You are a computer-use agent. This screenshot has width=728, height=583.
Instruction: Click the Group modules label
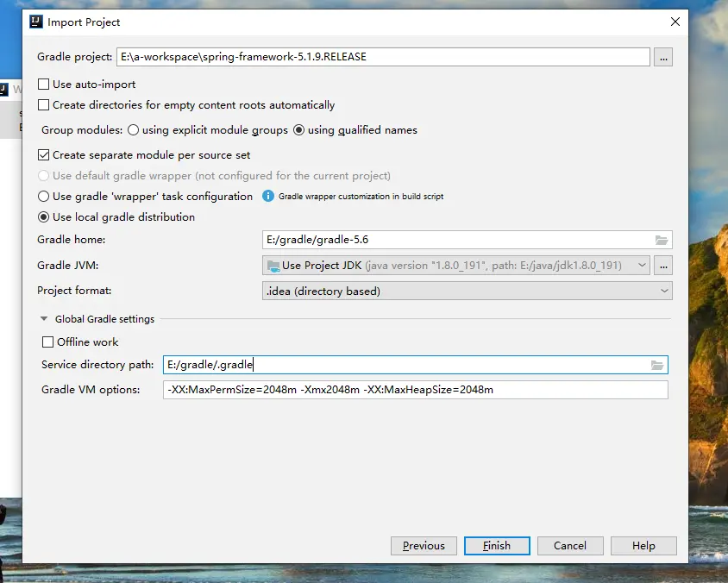coord(82,130)
